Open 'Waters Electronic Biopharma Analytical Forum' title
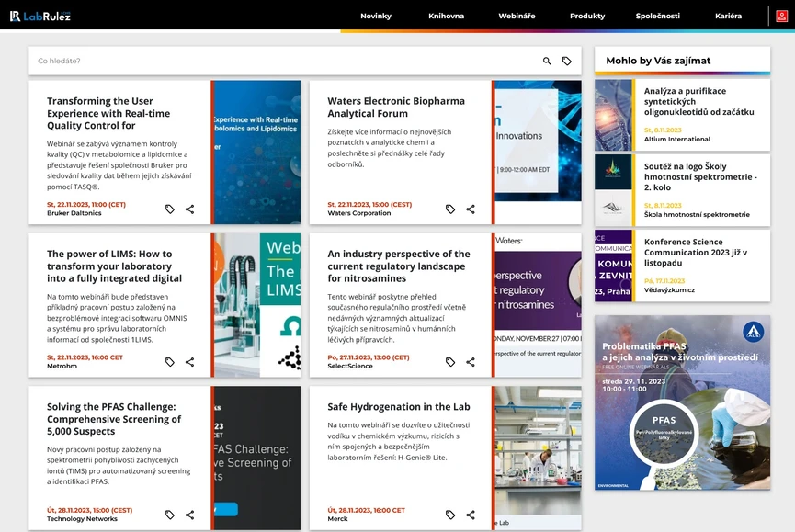The height and width of the screenshot is (532, 795). coord(396,108)
